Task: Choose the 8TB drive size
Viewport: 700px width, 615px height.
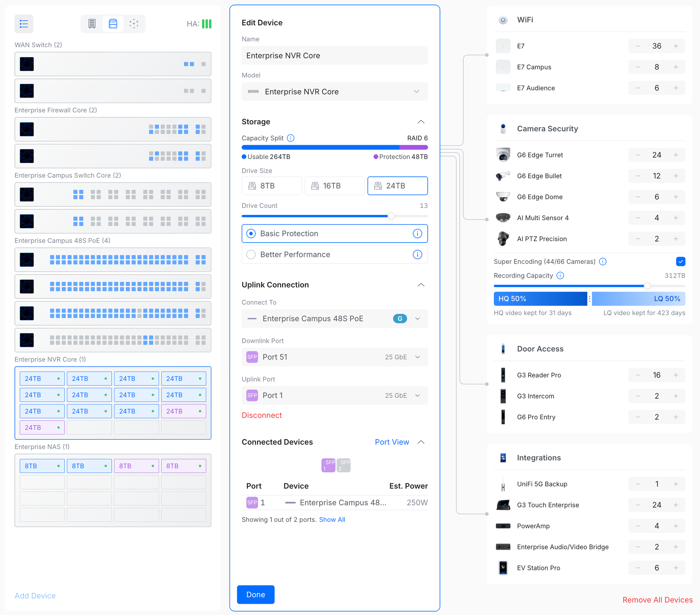Action: coord(272,186)
